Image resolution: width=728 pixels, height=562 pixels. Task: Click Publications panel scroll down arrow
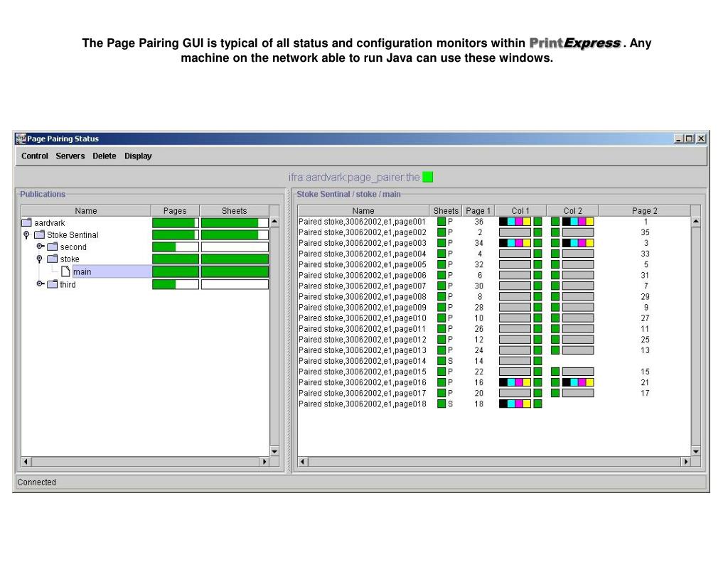point(274,451)
